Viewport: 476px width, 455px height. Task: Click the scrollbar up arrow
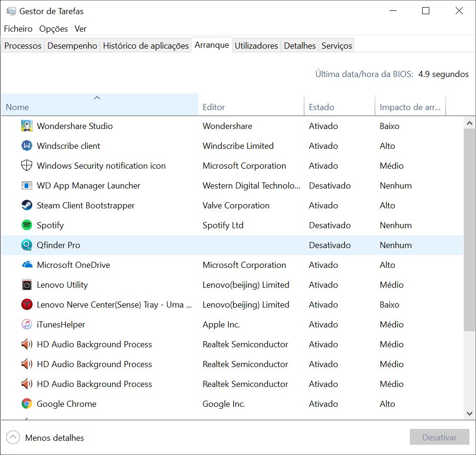click(x=469, y=123)
